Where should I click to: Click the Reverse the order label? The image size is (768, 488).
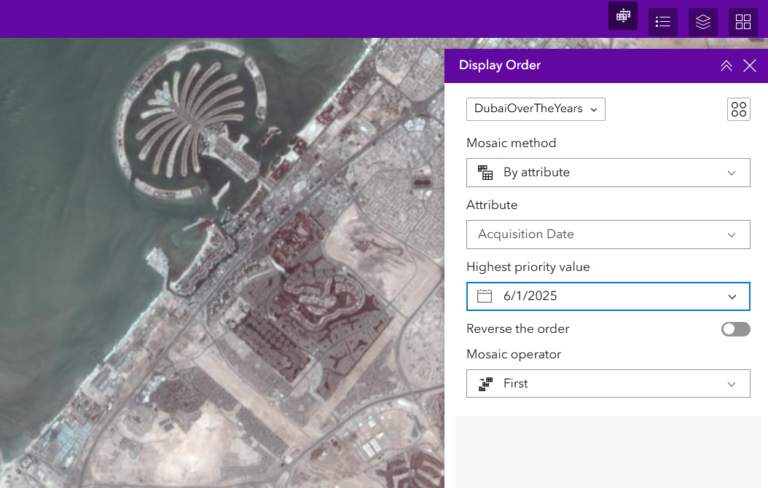click(x=518, y=329)
